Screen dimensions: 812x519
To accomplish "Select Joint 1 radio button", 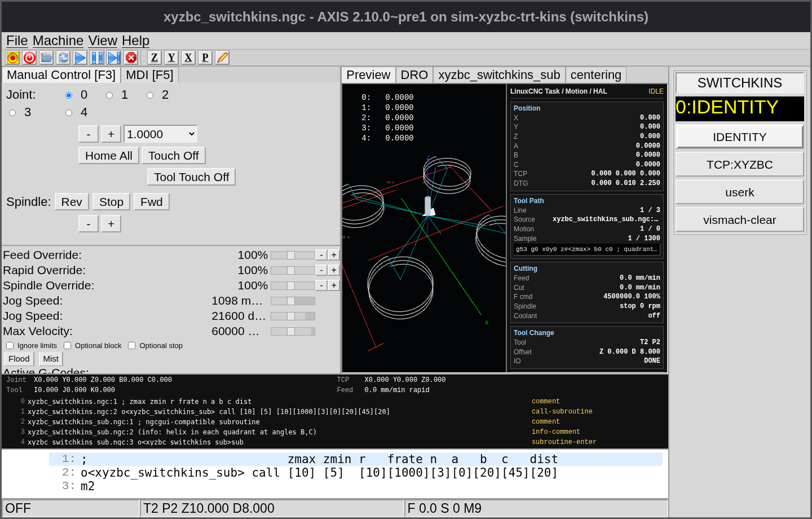I will (x=109, y=95).
